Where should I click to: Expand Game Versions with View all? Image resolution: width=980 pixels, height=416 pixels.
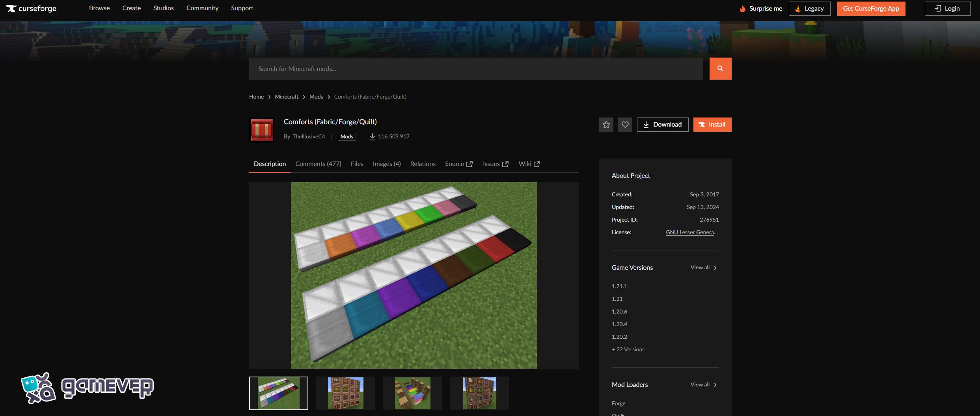click(704, 267)
